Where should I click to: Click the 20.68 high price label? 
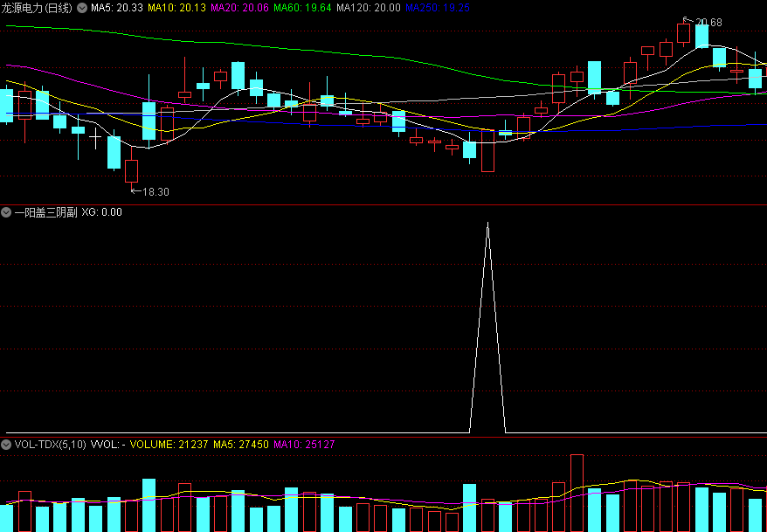click(708, 23)
